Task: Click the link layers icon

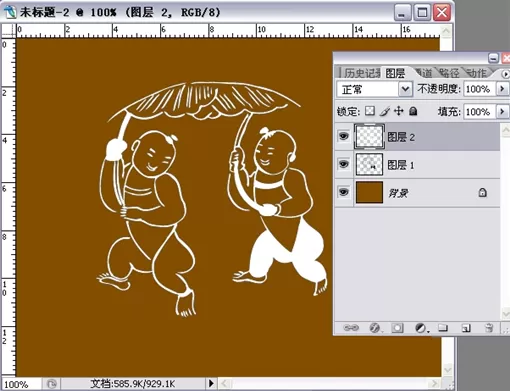Action: (x=351, y=328)
